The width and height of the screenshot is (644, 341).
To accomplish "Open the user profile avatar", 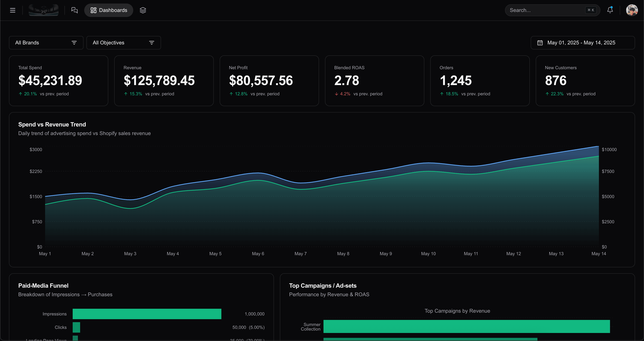I will pos(632,10).
